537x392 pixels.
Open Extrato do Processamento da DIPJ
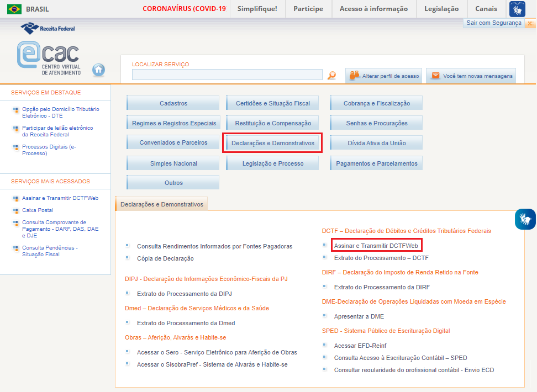click(x=185, y=294)
